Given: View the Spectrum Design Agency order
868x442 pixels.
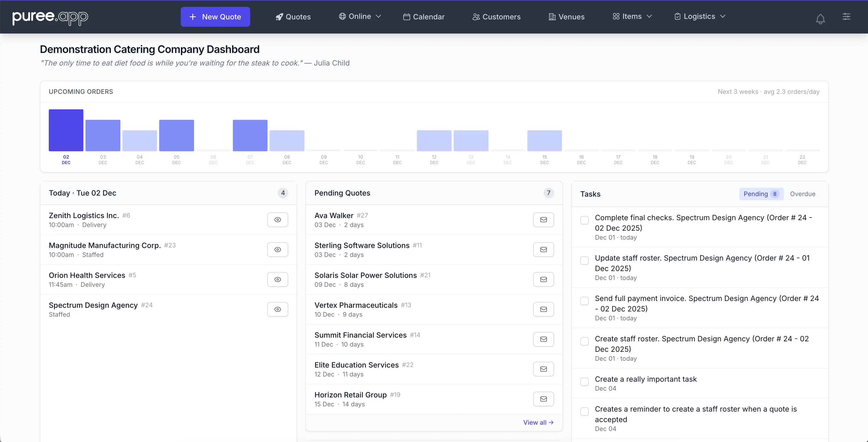Looking at the screenshot, I should pos(278,309).
